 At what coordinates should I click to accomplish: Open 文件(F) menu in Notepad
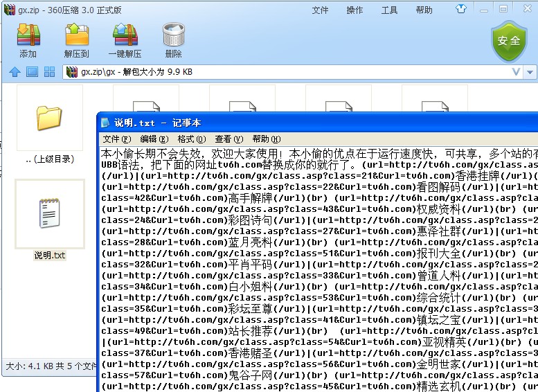click(x=117, y=139)
